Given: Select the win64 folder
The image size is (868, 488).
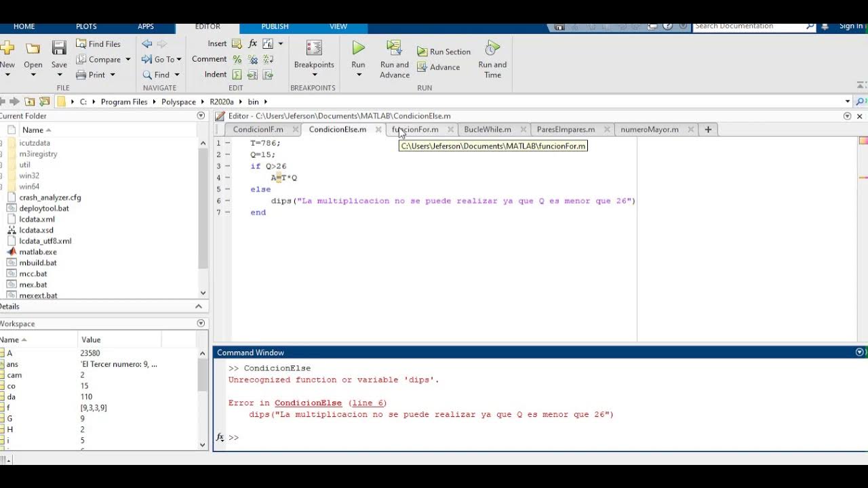Looking at the screenshot, I should 29,187.
